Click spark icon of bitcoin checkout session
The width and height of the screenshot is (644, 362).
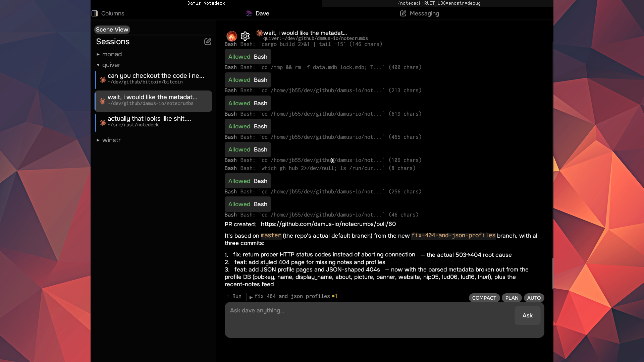pyautogui.click(x=103, y=80)
